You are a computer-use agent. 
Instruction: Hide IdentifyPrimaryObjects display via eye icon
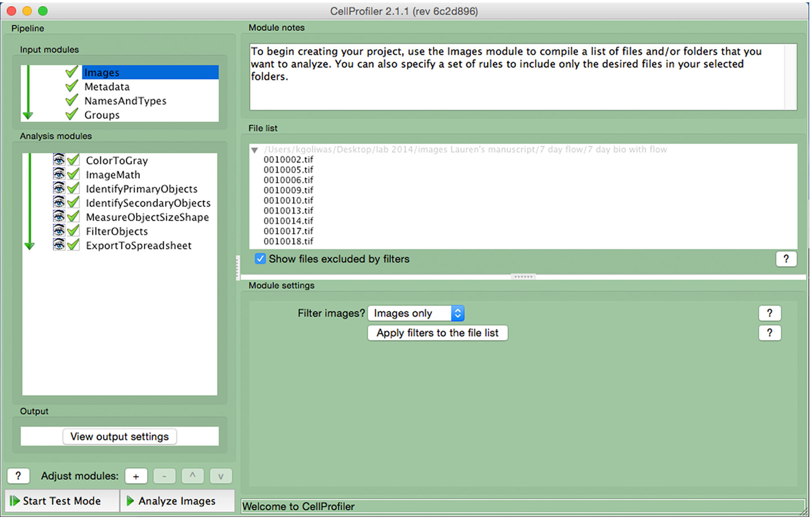[x=59, y=188]
